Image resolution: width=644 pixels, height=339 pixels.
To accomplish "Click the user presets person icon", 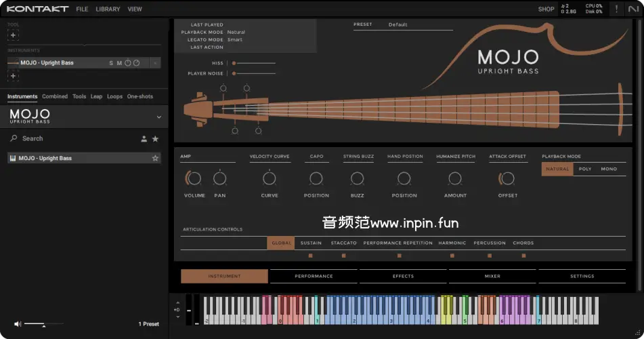I will point(144,139).
